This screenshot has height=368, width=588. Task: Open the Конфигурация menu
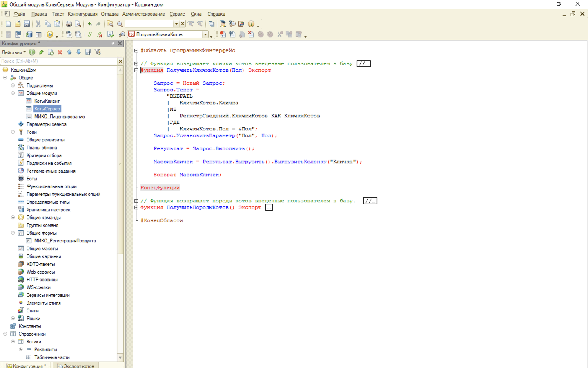click(82, 14)
